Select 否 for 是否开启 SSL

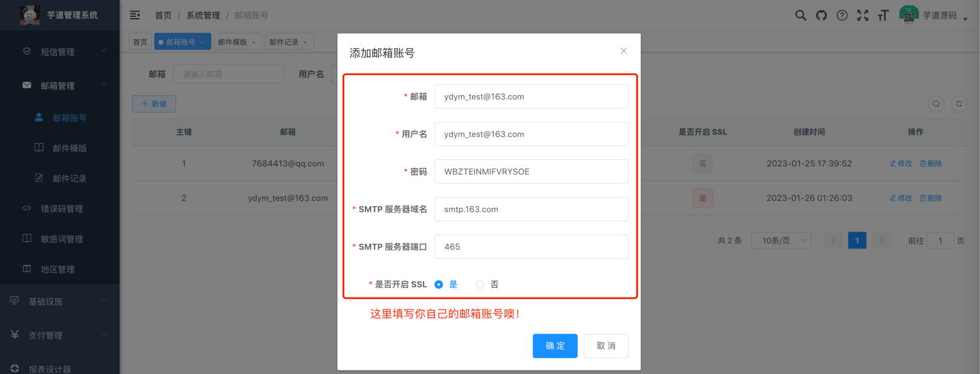coord(480,284)
